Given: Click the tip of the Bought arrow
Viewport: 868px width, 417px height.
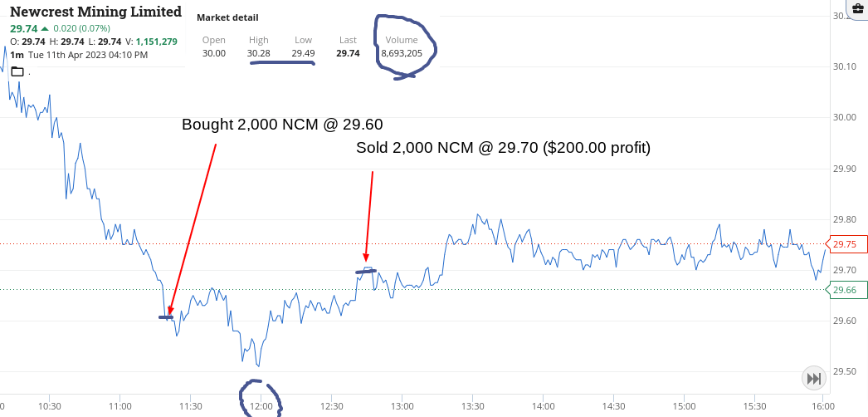Looking at the screenshot, I should [x=168, y=314].
